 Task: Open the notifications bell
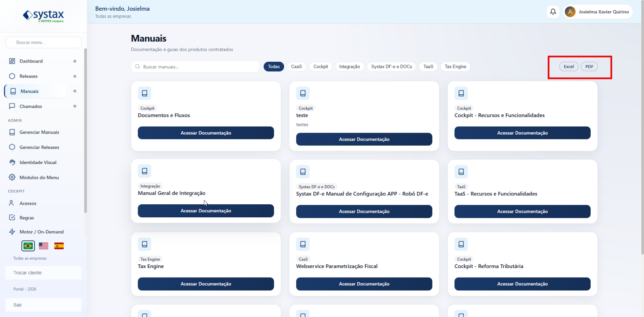pos(553,12)
